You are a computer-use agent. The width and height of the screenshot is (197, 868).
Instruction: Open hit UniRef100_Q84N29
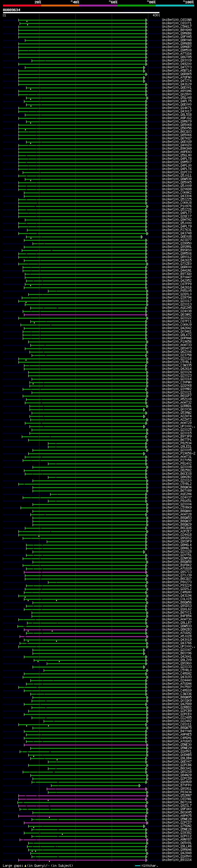pos(176,775)
